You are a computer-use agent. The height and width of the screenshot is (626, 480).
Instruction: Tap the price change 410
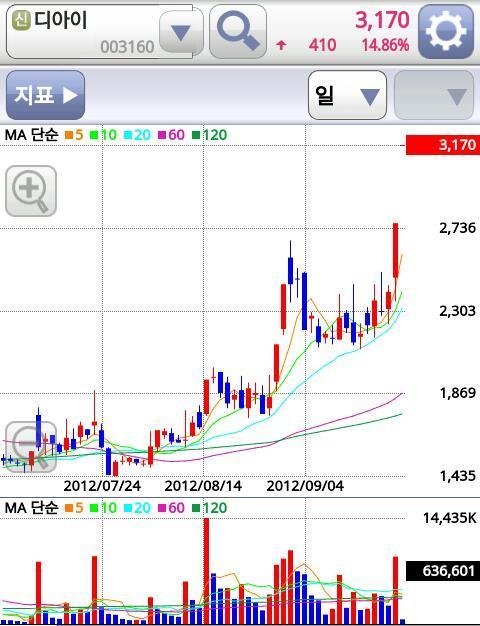tap(322, 45)
